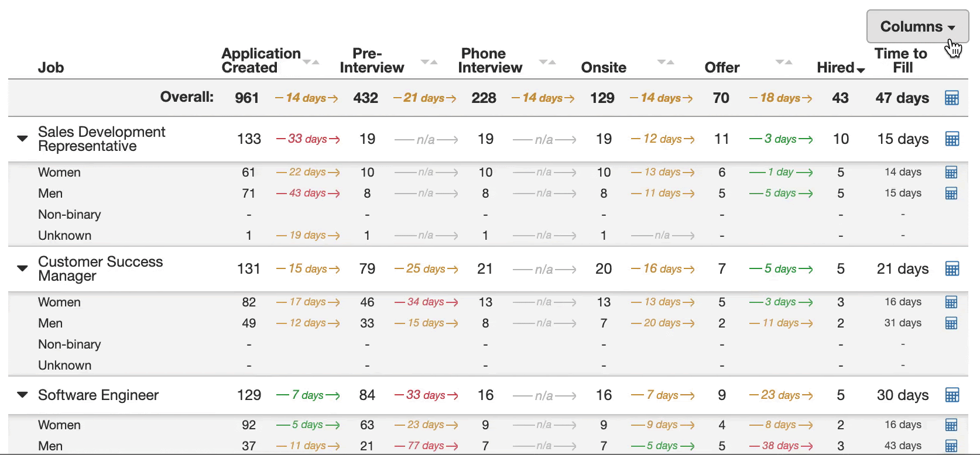The width and height of the screenshot is (980, 455).
Task: Open the Columns dropdown
Action: click(917, 26)
